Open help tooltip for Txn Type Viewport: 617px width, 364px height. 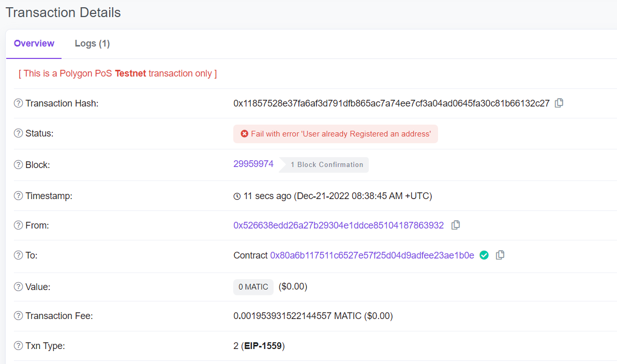tap(17, 345)
